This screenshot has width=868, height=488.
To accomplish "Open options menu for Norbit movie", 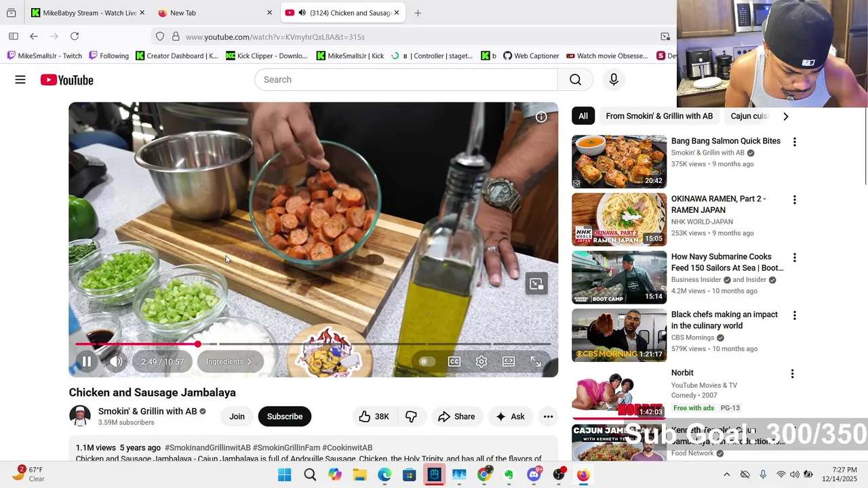I will pos(792,374).
